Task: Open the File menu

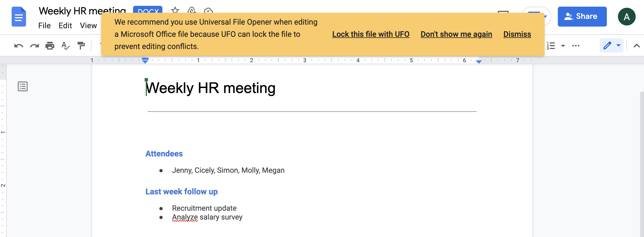Action: [x=44, y=25]
